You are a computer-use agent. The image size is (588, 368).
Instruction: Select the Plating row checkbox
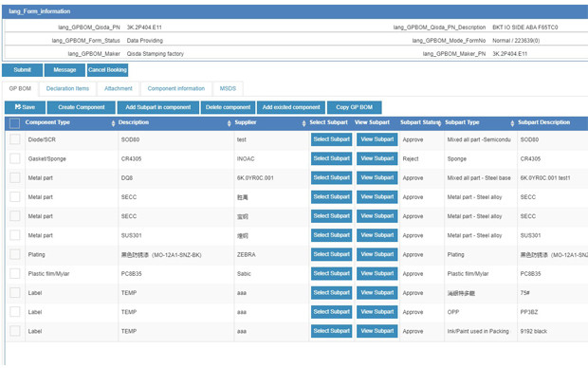(x=14, y=254)
